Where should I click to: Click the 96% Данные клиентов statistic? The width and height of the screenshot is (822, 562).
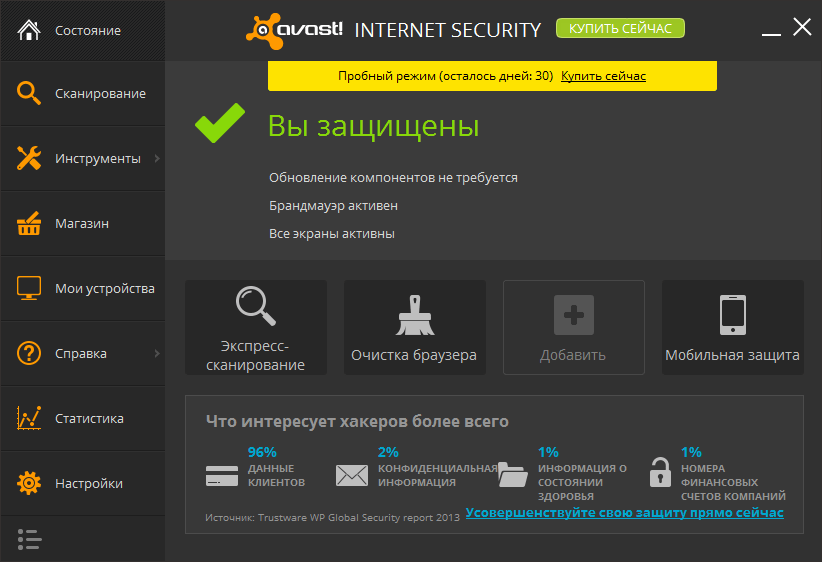[276, 467]
